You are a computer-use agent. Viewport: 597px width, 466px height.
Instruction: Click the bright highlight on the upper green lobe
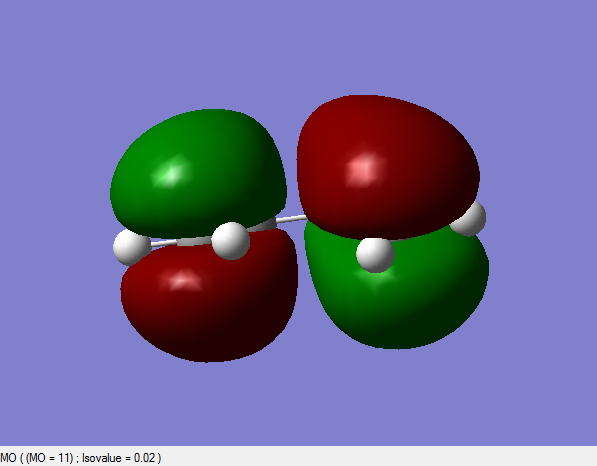(x=171, y=173)
